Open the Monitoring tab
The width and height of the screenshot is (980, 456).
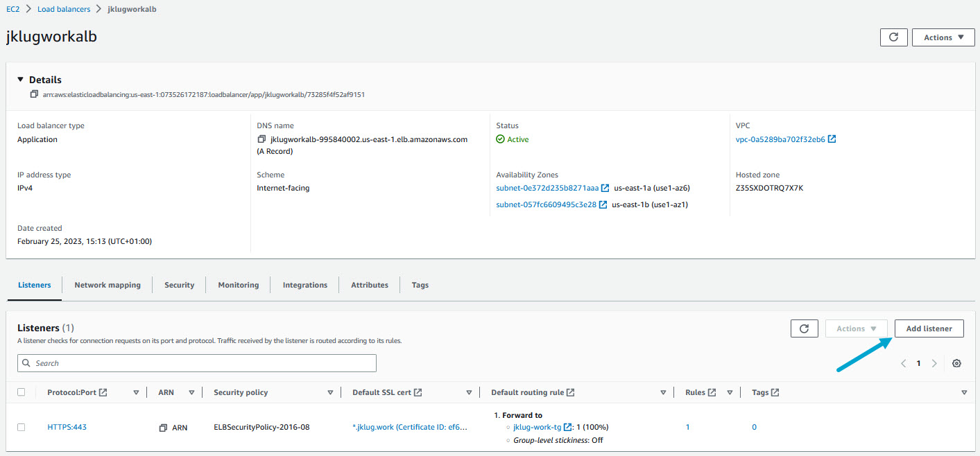[x=238, y=285]
